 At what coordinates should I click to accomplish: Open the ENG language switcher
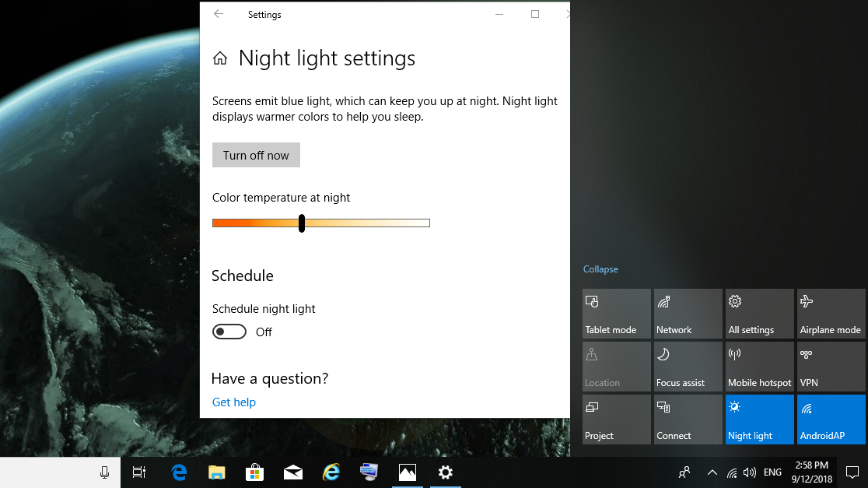pyautogui.click(x=772, y=472)
